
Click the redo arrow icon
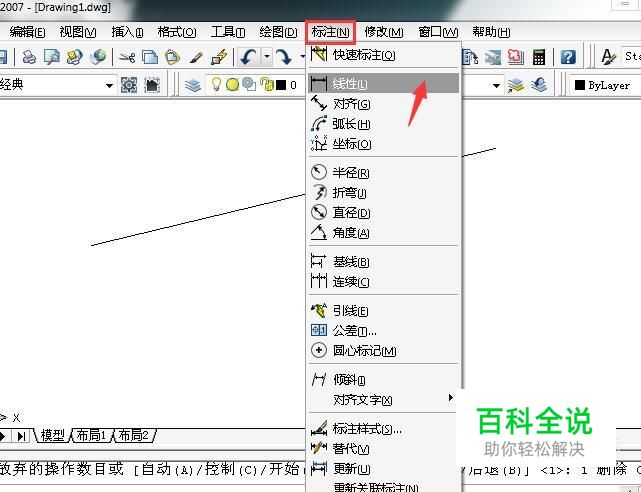(283, 57)
